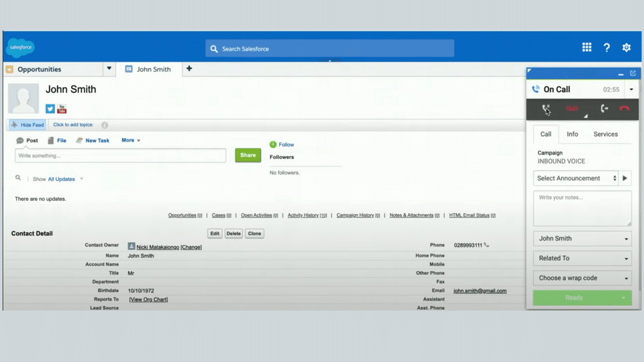Select the Post feed action
This screenshot has height=362, width=644.
(27, 140)
